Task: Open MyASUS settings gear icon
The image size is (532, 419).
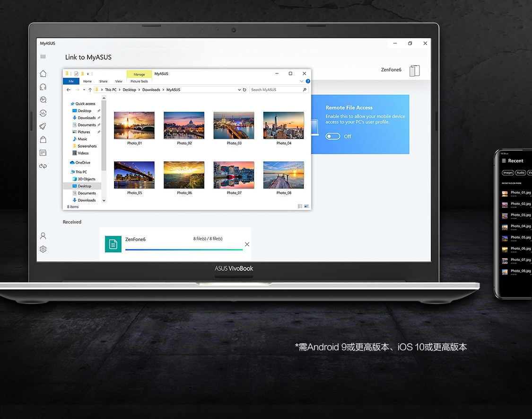Action: click(43, 249)
